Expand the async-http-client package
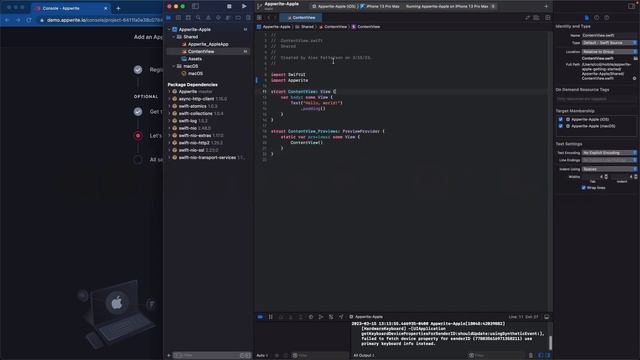 pos(169,99)
